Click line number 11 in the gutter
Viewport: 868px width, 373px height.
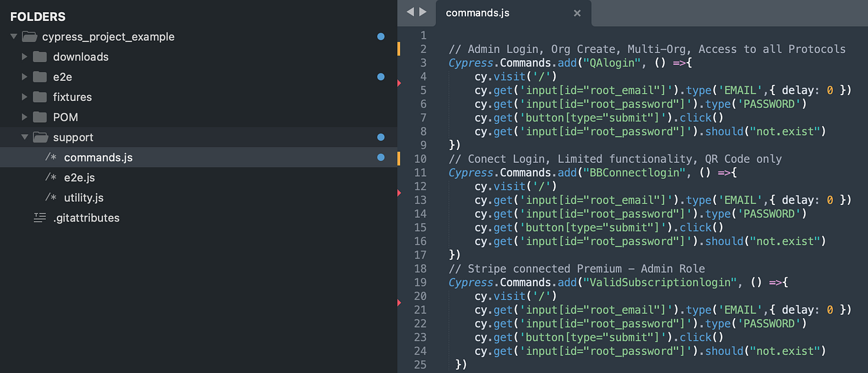[420, 172]
